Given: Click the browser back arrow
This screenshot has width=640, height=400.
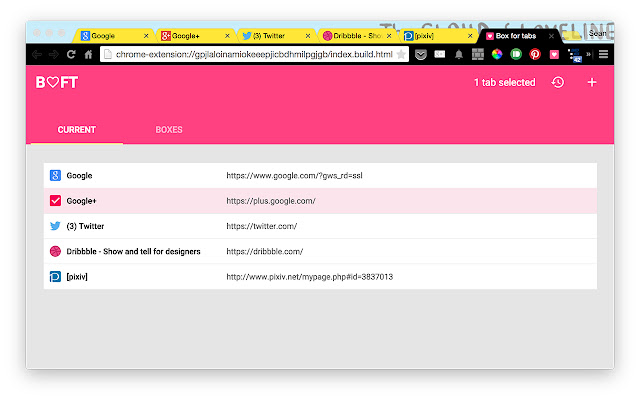Looking at the screenshot, I should (x=37, y=54).
